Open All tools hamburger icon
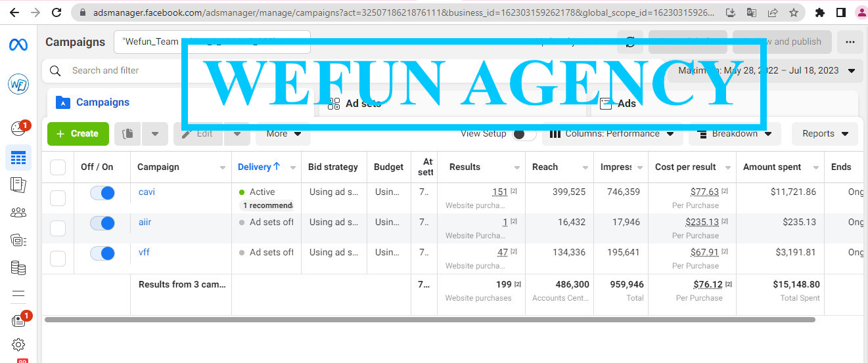Viewport: 868px width, 363px height. pyautogui.click(x=18, y=293)
